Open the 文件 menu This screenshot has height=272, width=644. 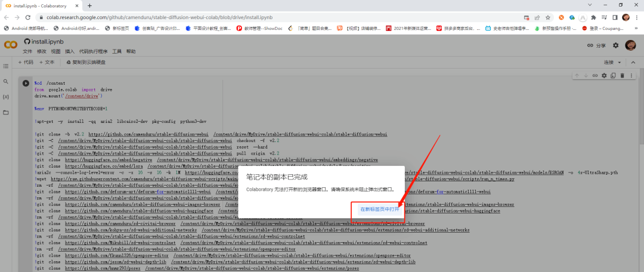27,52
